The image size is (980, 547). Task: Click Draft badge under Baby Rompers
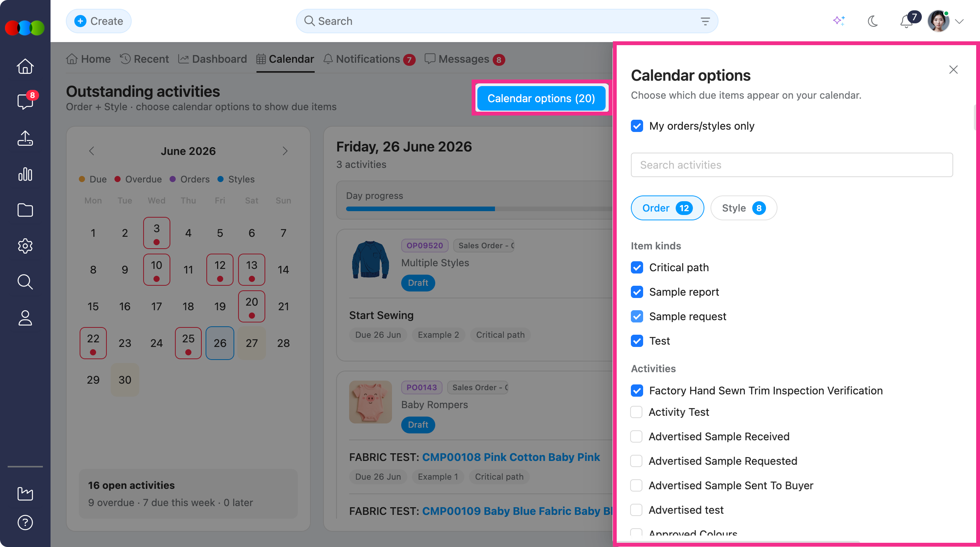(x=418, y=425)
